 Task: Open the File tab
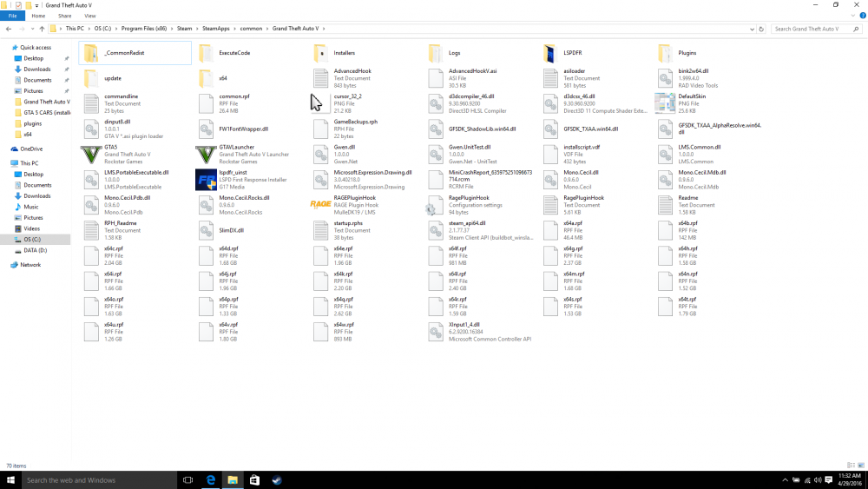[x=12, y=16]
